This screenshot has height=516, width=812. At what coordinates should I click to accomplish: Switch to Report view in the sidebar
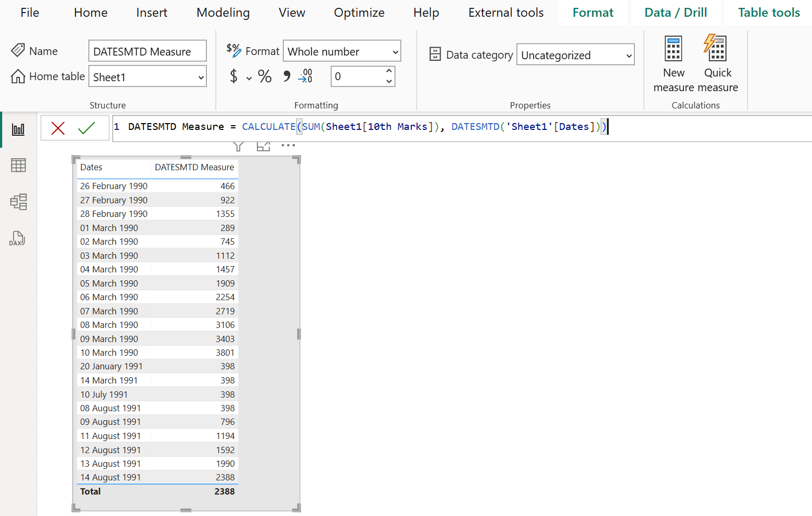18,129
